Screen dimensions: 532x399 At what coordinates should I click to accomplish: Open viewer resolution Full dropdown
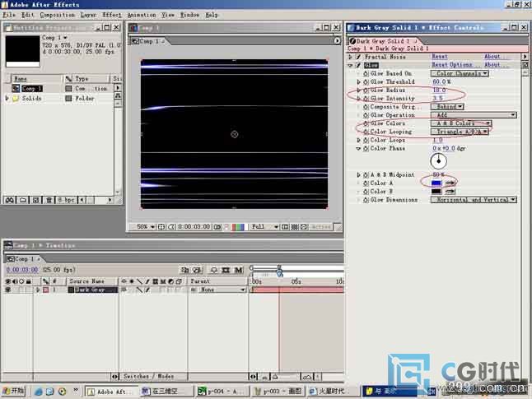pyautogui.click(x=264, y=227)
